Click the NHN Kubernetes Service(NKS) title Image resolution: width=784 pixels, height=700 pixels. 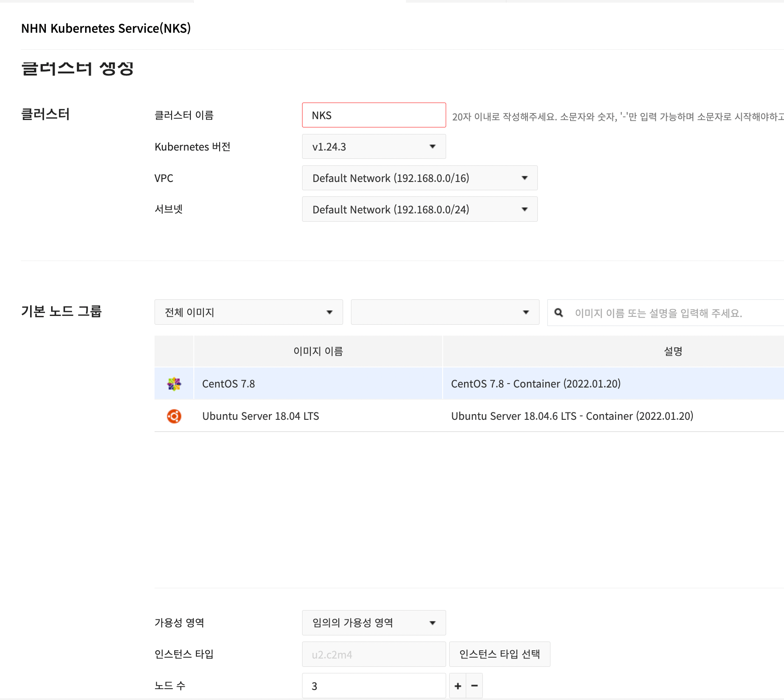(106, 28)
